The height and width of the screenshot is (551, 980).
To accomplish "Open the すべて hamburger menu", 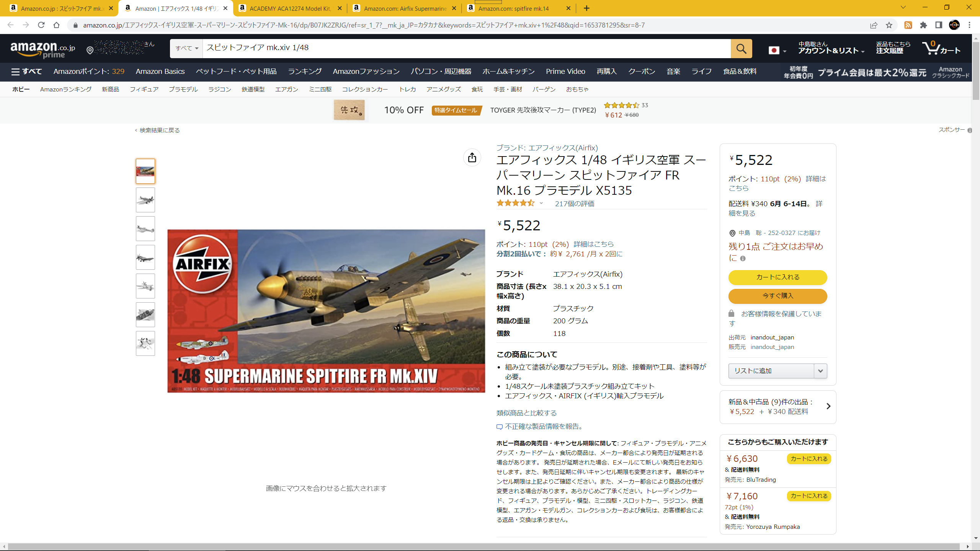I will click(x=26, y=72).
